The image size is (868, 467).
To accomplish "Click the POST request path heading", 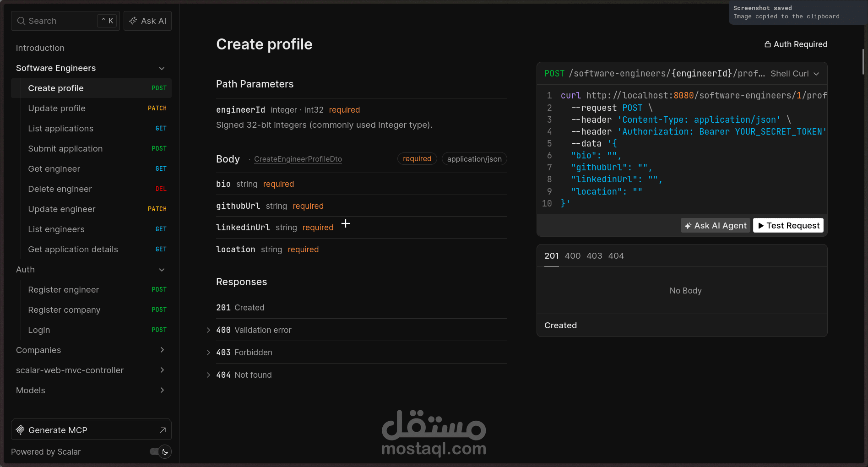I will (655, 74).
